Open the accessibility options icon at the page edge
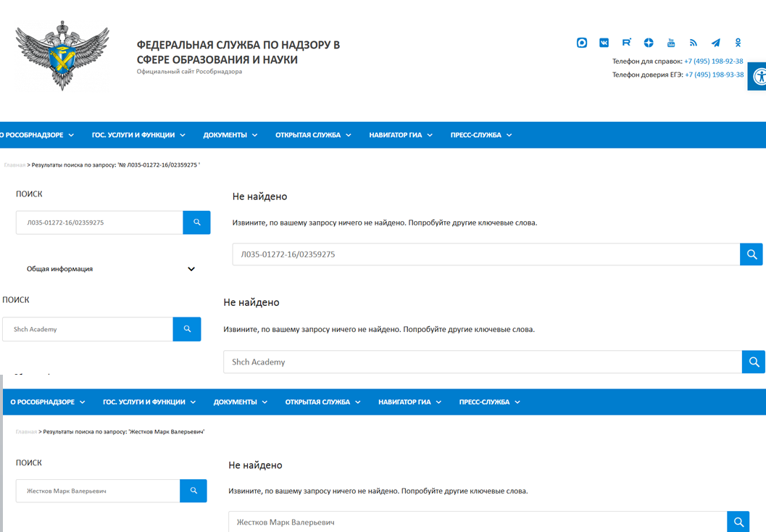This screenshot has width=766, height=532. click(758, 76)
